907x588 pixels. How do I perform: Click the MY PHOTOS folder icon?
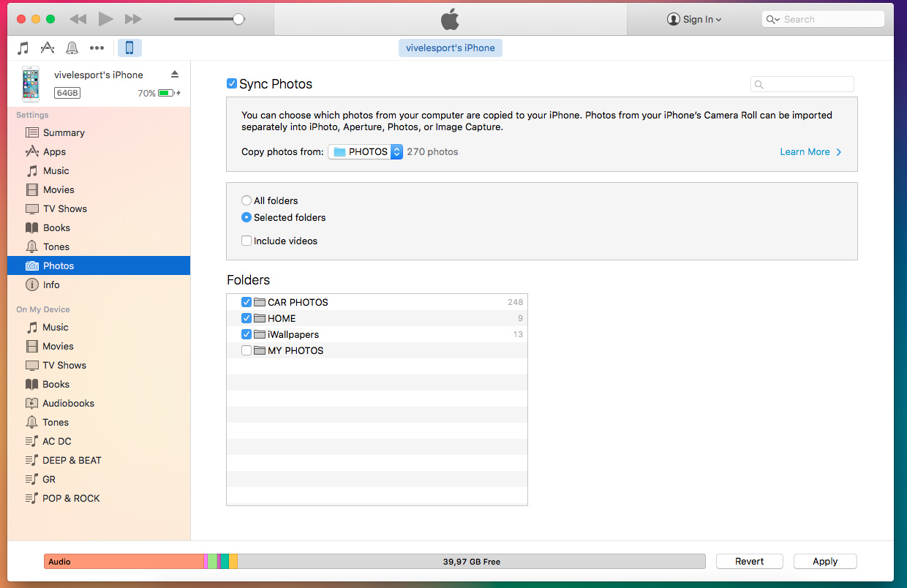260,350
